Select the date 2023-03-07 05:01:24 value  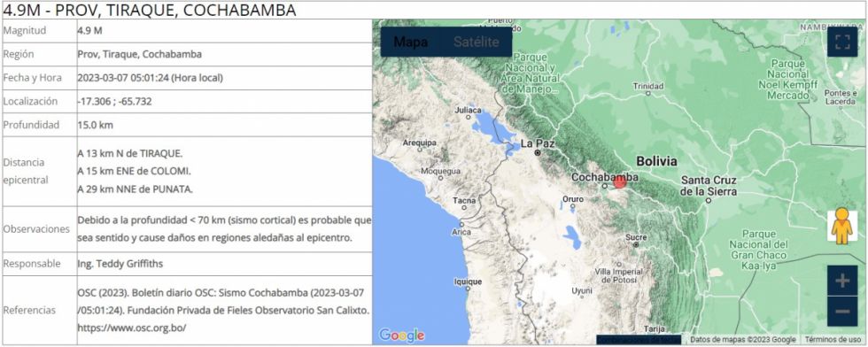coord(150,78)
